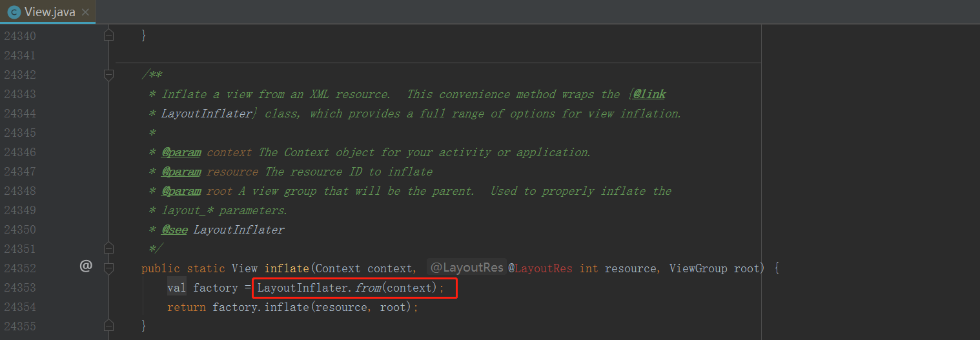Collapse Javadoc comment at line 24342
980x340 pixels.
[x=108, y=75]
